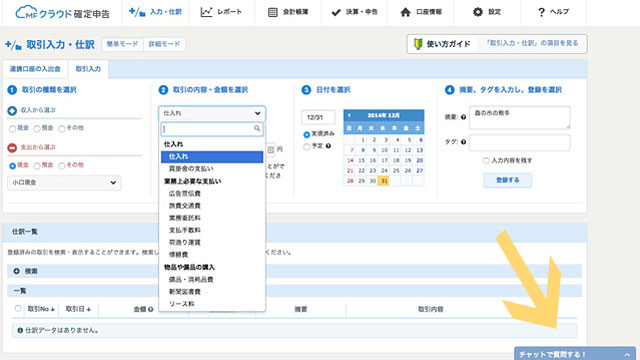Sort by 取引日 column

(78, 309)
